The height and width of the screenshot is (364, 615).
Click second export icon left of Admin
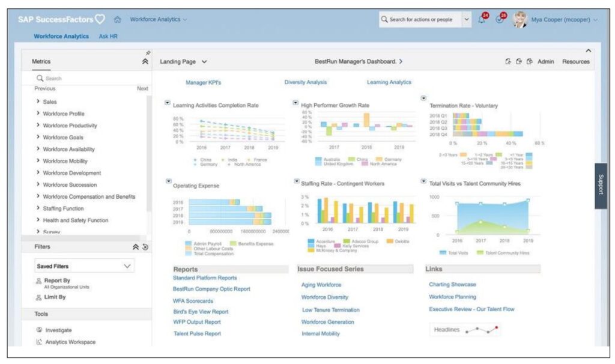tap(518, 62)
